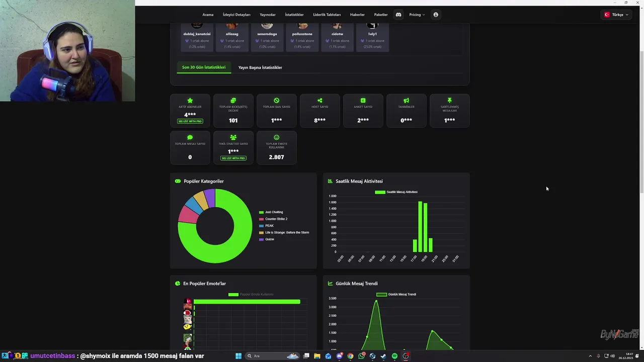Screen dimensions: 644x362
Task: Click the purple Quizei slice legend swatch
Action: (261, 239)
